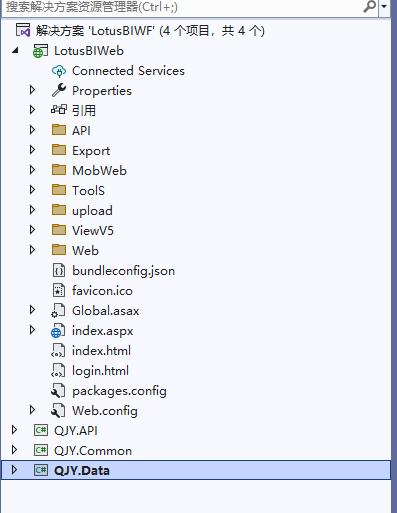Click the search magnifier icon
The image size is (397, 513).
369,6
